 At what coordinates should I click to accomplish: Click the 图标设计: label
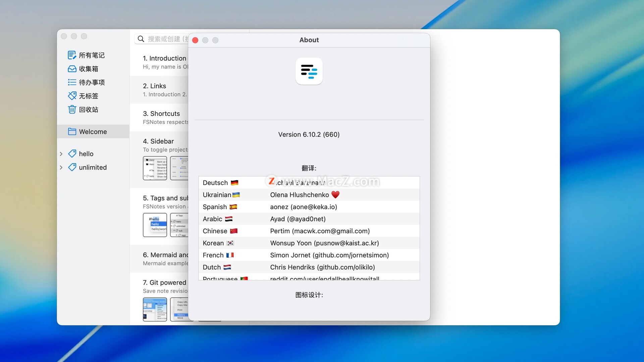point(309,295)
